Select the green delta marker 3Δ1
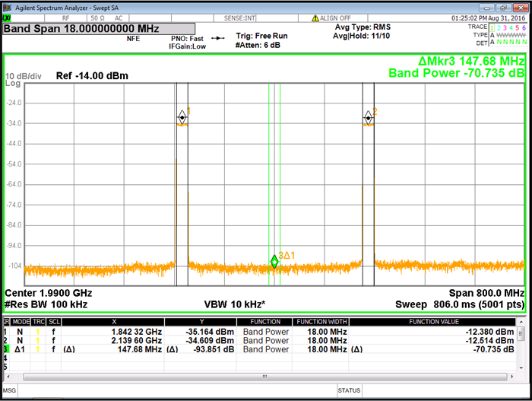Viewport: 532px width, 401px height. 274,262
